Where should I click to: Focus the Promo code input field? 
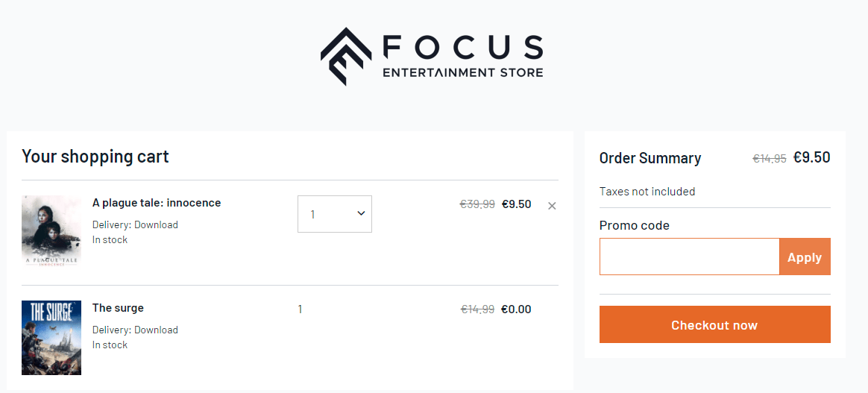pos(689,257)
